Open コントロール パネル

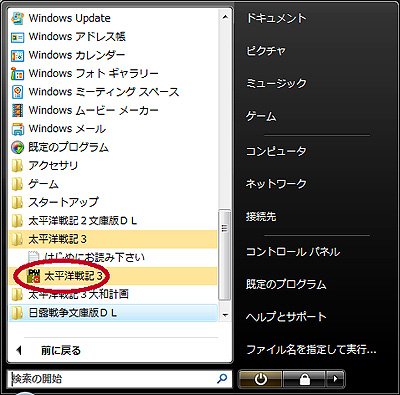(x=293, y=252)
